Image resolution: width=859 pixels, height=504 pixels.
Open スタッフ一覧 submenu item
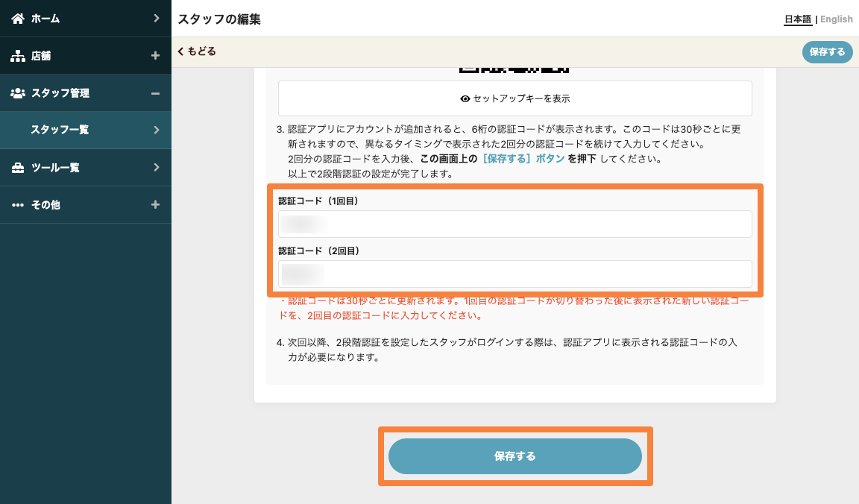86,130
